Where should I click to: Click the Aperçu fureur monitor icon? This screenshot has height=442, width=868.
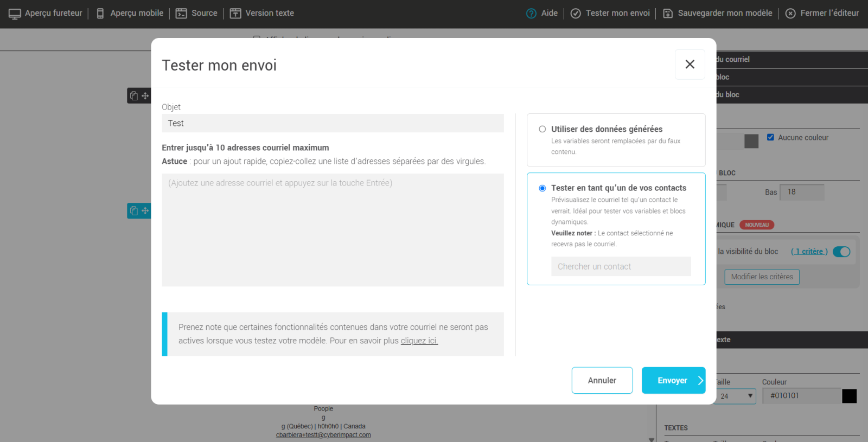pos(15,14)
